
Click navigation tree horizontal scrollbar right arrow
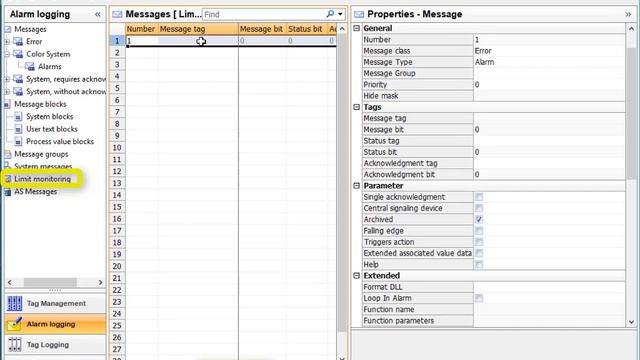[100, 282]
